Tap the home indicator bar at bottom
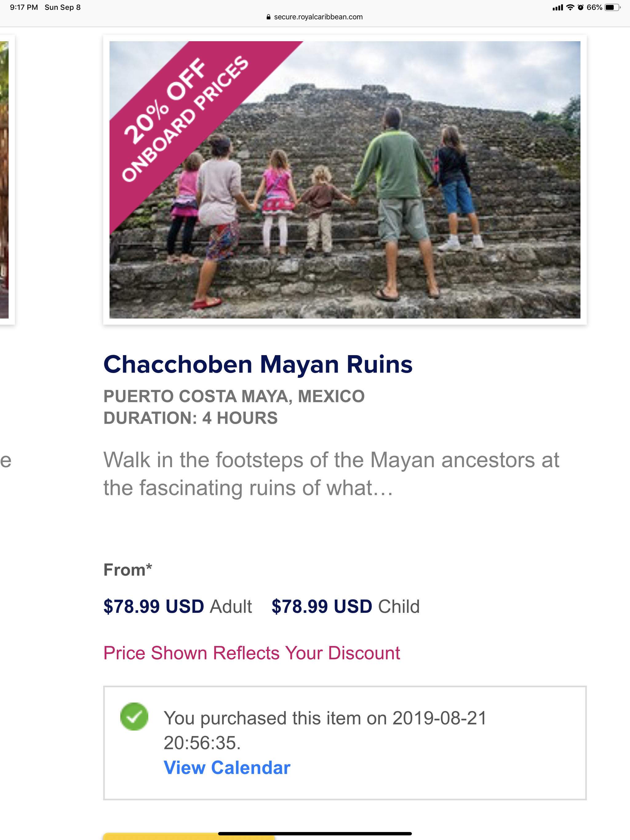Screen dimensions: 630x840 pos(315,834)
